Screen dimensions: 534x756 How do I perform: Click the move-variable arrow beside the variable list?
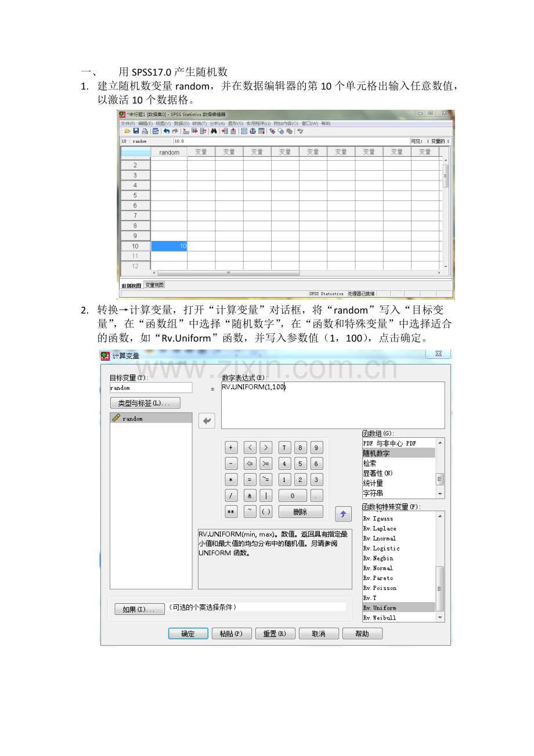(x=207, y=421)
